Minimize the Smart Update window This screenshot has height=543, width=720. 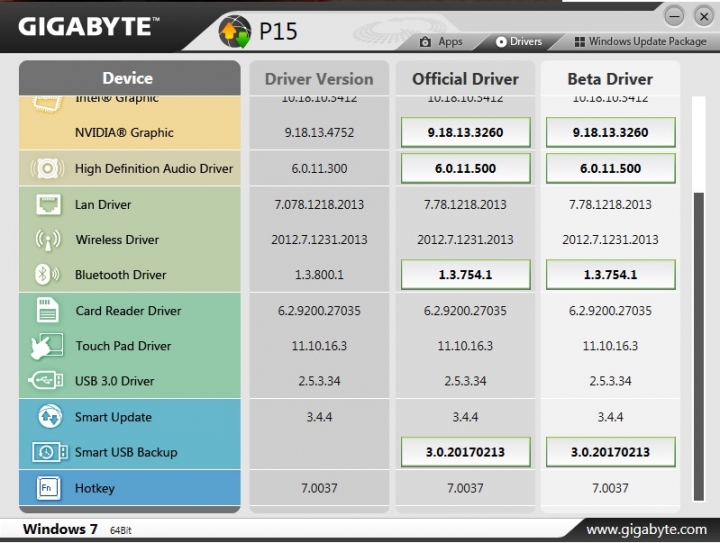674,17
